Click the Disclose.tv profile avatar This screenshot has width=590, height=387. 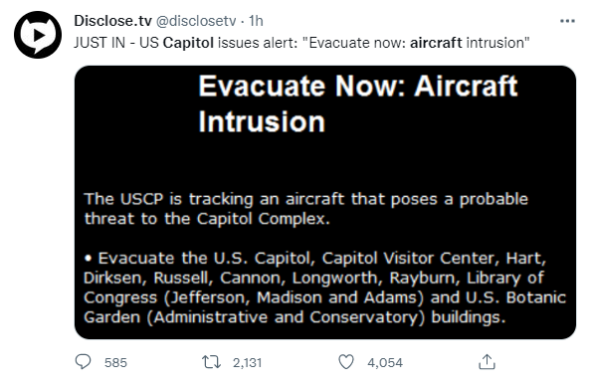tap(38, 35)
